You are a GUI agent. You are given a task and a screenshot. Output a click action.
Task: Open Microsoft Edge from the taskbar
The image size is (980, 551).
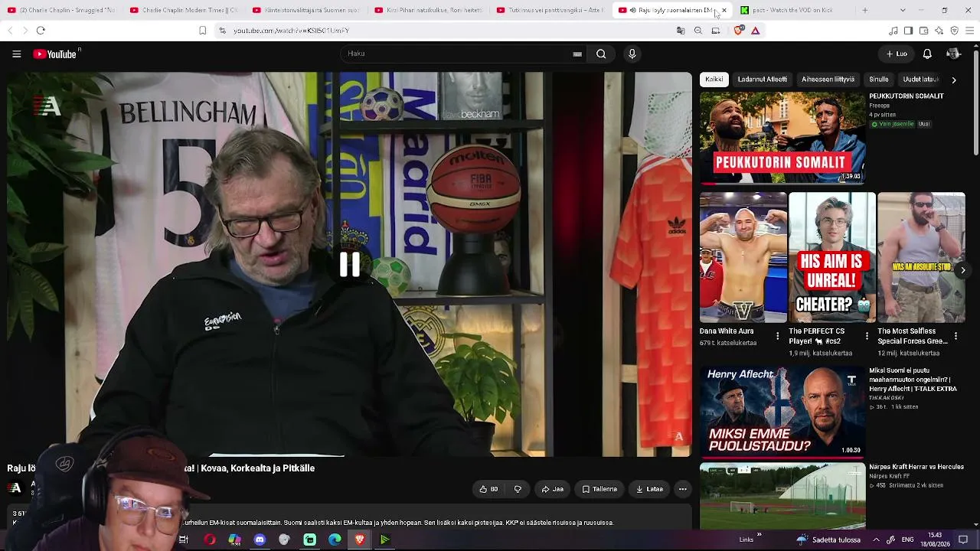[335, 540]
